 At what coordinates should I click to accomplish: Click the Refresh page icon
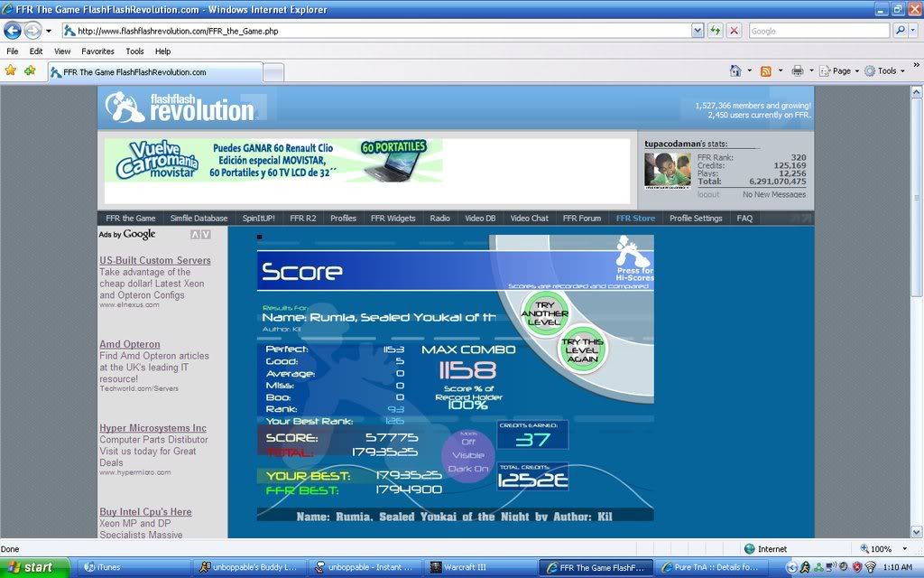click(715, 31)
